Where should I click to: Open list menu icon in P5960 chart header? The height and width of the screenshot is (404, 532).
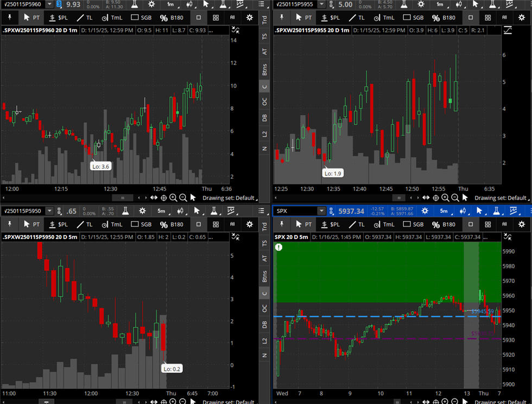[261, 4]
